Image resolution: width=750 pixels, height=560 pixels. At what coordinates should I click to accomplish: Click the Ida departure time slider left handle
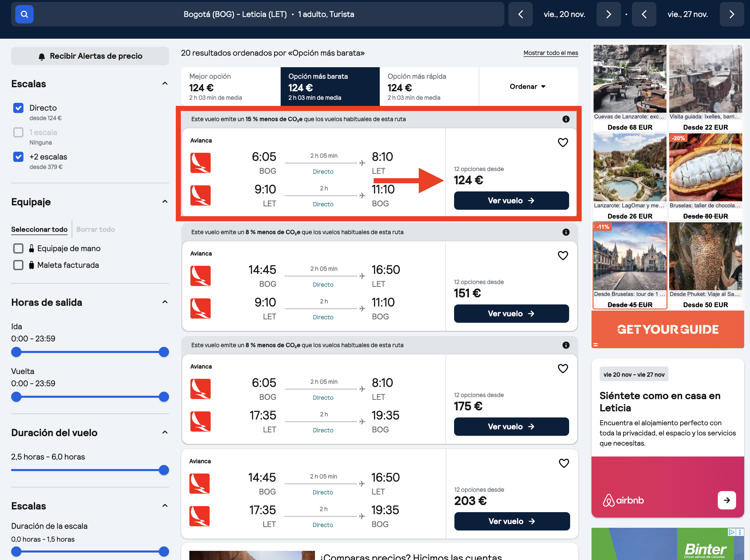click(16, 352)
